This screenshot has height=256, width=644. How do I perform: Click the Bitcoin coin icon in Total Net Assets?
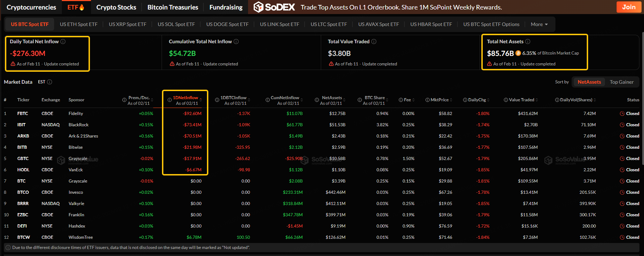518,53
